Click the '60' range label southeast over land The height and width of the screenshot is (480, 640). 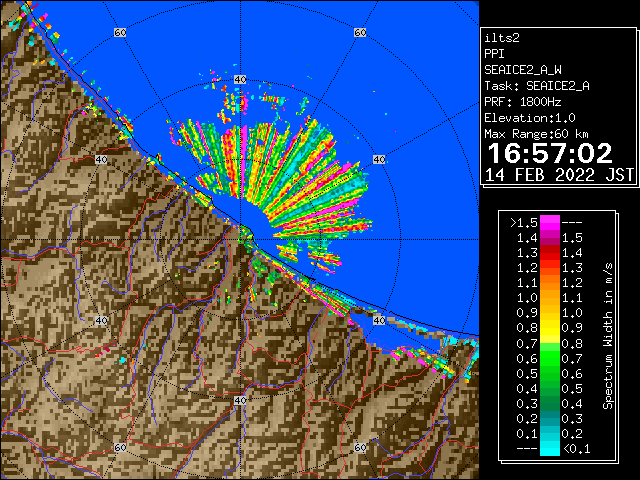click(x=360, y=447)
